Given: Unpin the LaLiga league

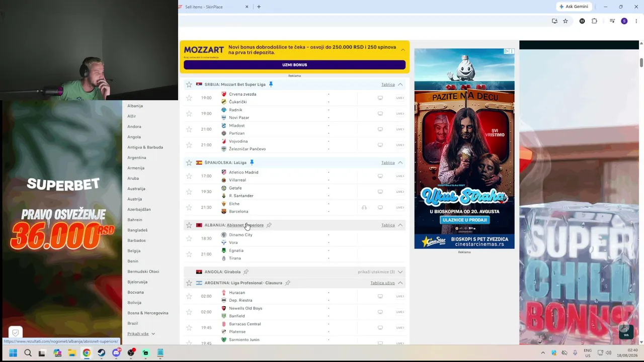Looking at the screenshot, I should click(x=252, y=162).
